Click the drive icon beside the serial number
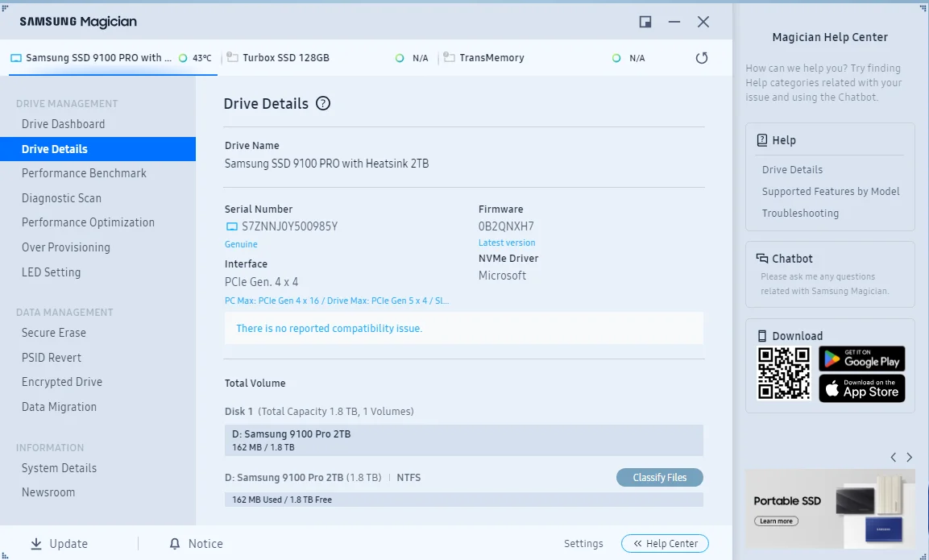929x560 pixels. click(x=232, y=226)
